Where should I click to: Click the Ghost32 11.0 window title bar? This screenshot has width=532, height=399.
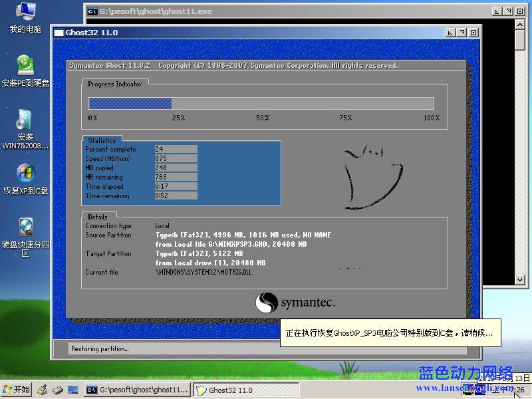coord(253,33)
